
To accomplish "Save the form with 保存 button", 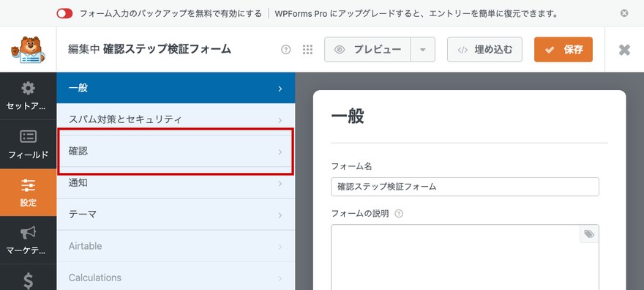I will (563, 50).
